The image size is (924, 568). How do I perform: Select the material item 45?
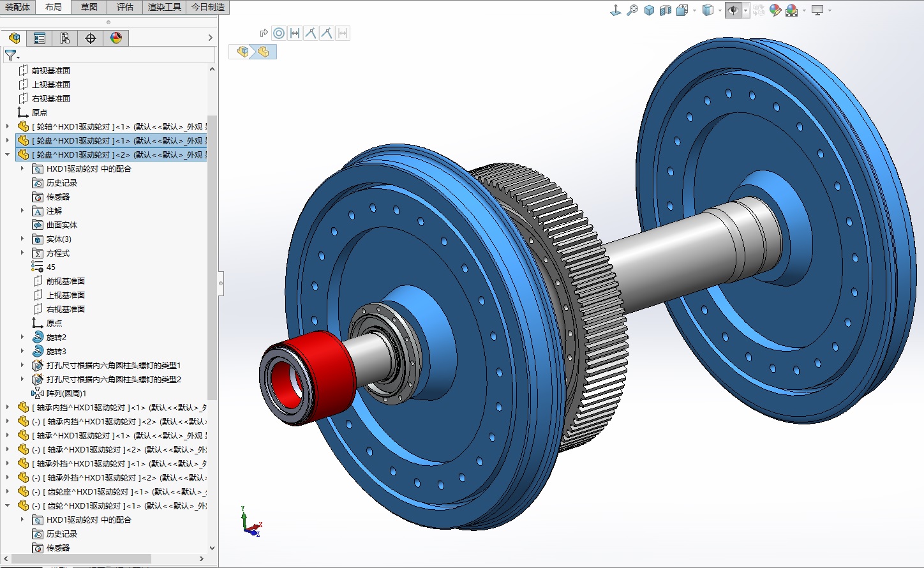51,267
